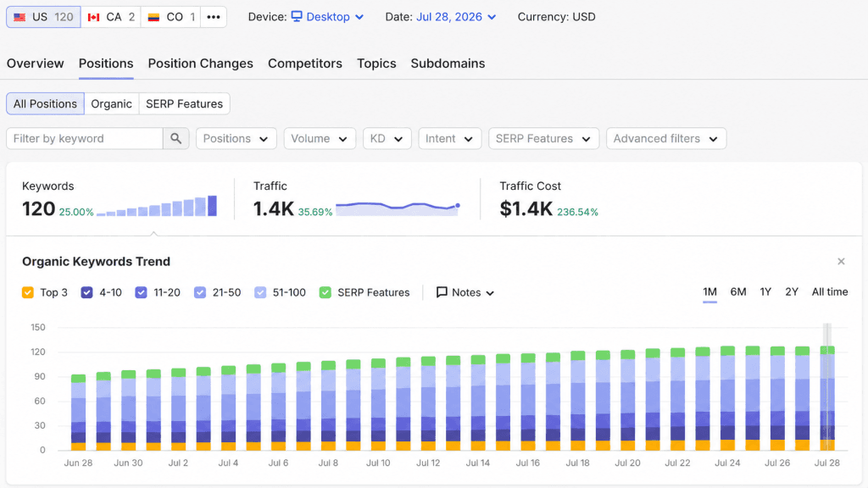
Task: Expand the Advanced filters dropdown
Action: (x=666, y=138)
